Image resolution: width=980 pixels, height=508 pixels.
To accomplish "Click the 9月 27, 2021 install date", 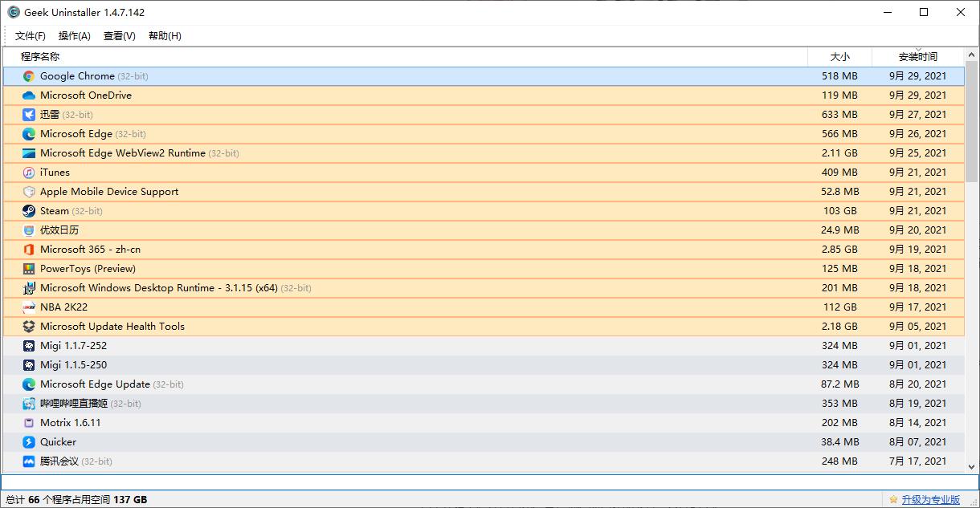I will pos(917,115).
